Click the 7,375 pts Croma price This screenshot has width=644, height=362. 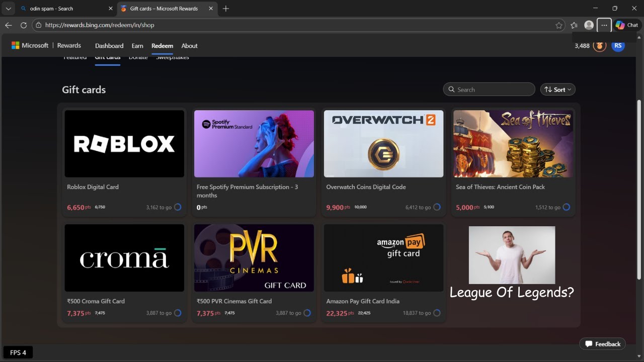[79, 313]
